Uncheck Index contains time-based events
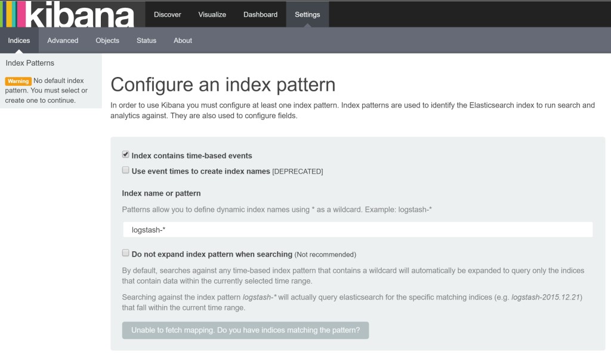Image resolution: width=611 pixels, height=364 pixels. [x=126, y=155]
